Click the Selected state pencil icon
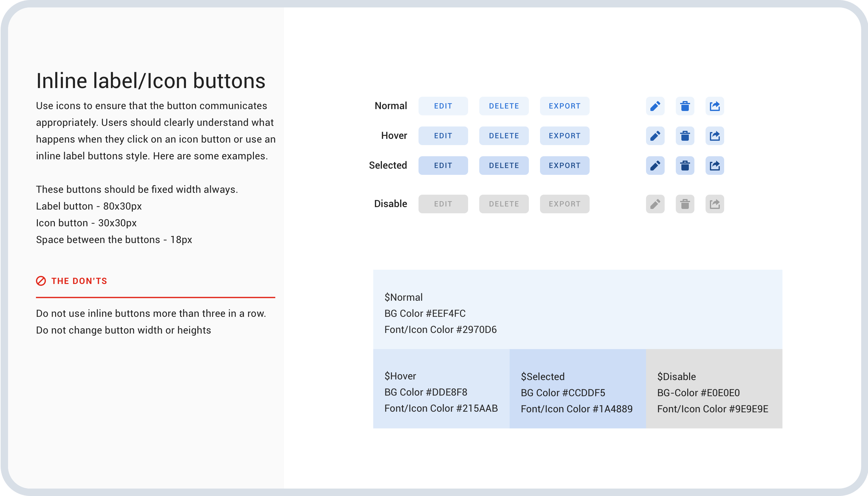 pos(655,166)
